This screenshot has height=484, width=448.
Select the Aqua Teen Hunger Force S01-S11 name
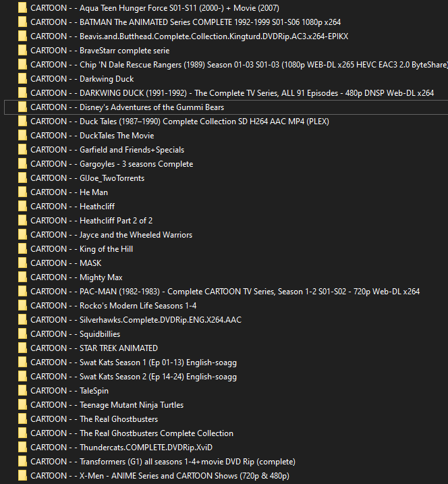[x=155, y=8]
